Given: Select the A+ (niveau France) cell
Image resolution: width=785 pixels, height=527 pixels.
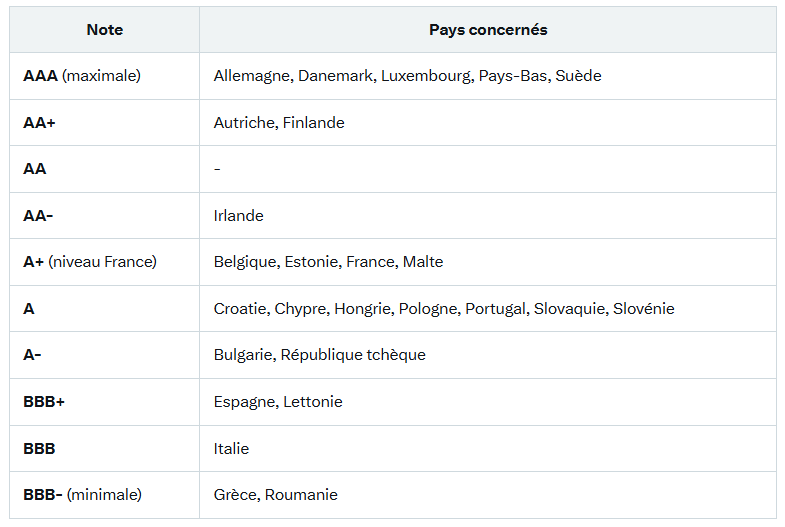Looking at the screenshot, I should (x=105, y=262).
